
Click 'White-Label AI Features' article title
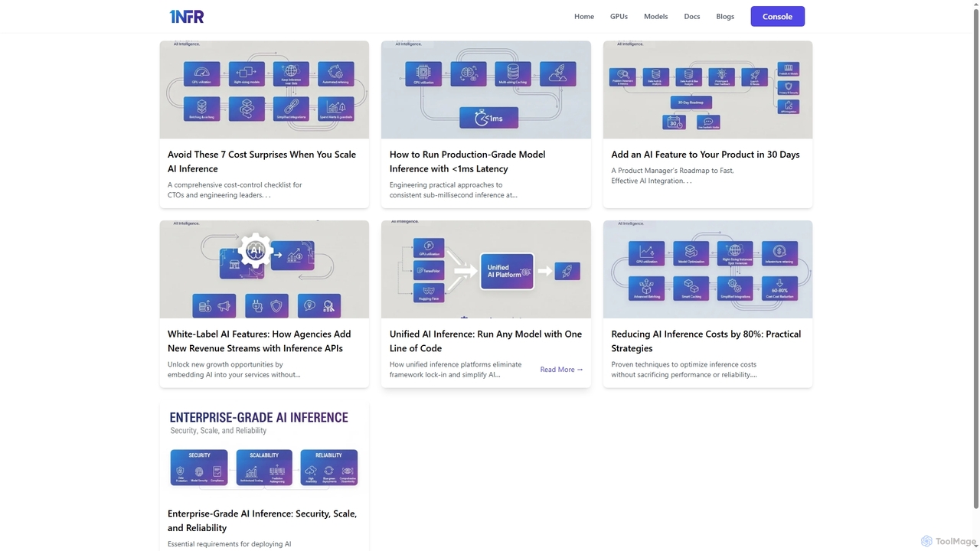(x=259, y=341)
